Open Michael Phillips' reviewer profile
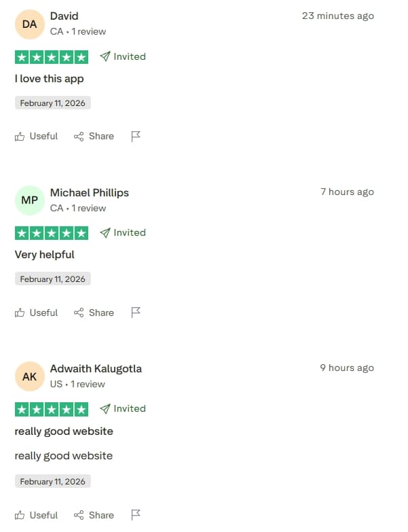This screenshot has height=532, width=408. coord(90,193)
